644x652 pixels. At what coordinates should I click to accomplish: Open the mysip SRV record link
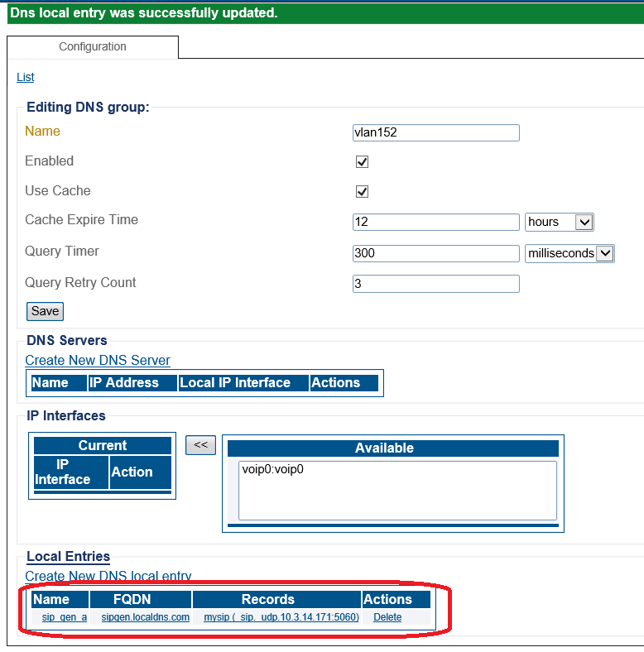(281, 617)
